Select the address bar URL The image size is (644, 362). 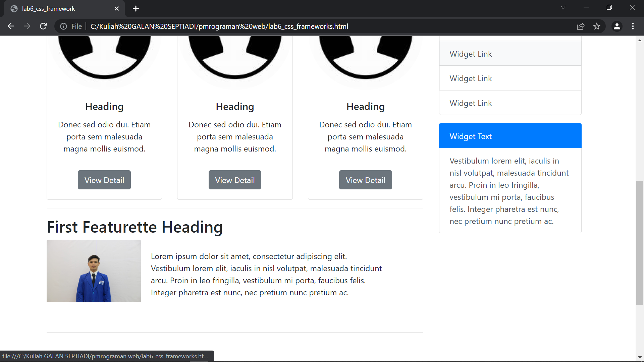pos(219,26)
